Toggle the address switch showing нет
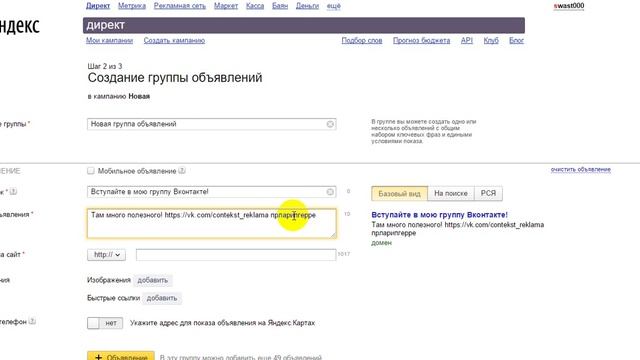This screenshot has height=360, width=640. [105, 323]
